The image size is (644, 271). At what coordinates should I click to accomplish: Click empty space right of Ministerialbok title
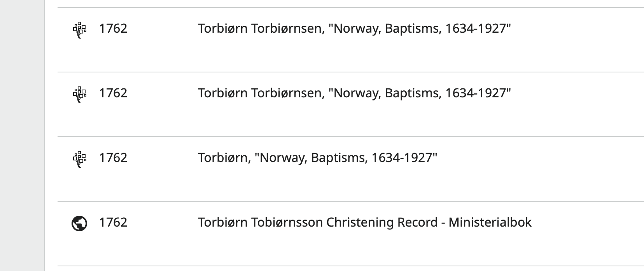coord(587,222)
